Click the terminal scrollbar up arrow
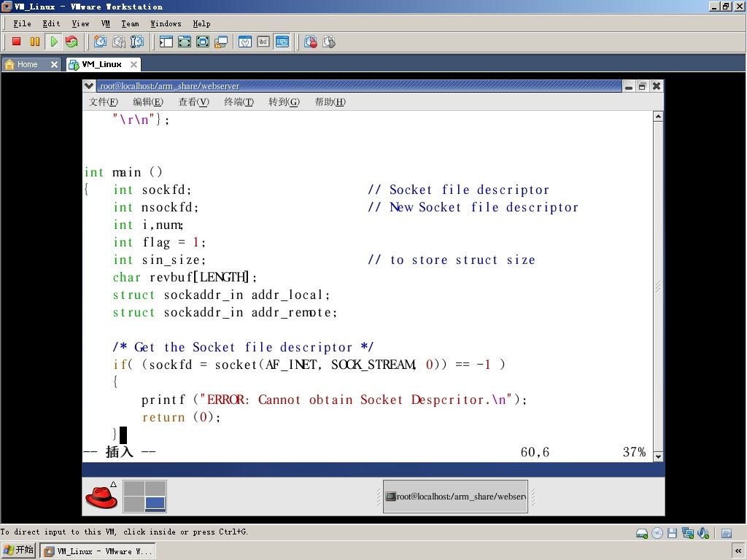 point(658,116)
